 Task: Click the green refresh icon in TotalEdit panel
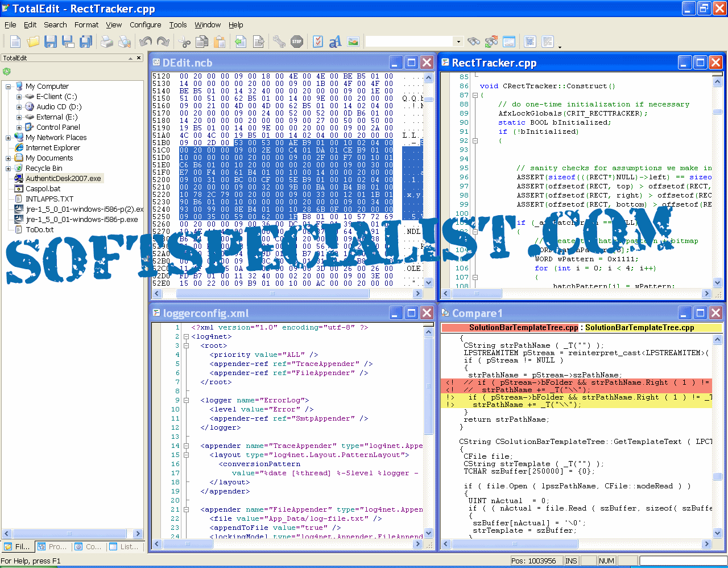click(x=7, y=72)
